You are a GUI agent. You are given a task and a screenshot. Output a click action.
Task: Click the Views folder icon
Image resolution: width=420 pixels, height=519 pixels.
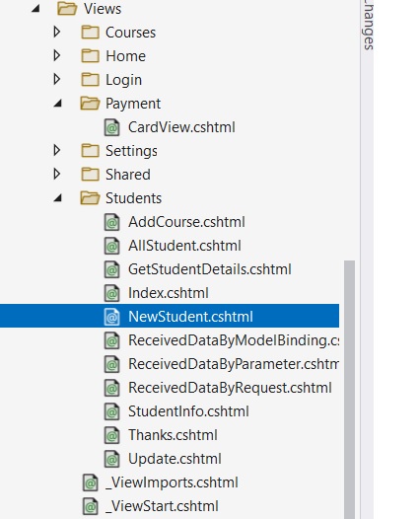point(67,9)
